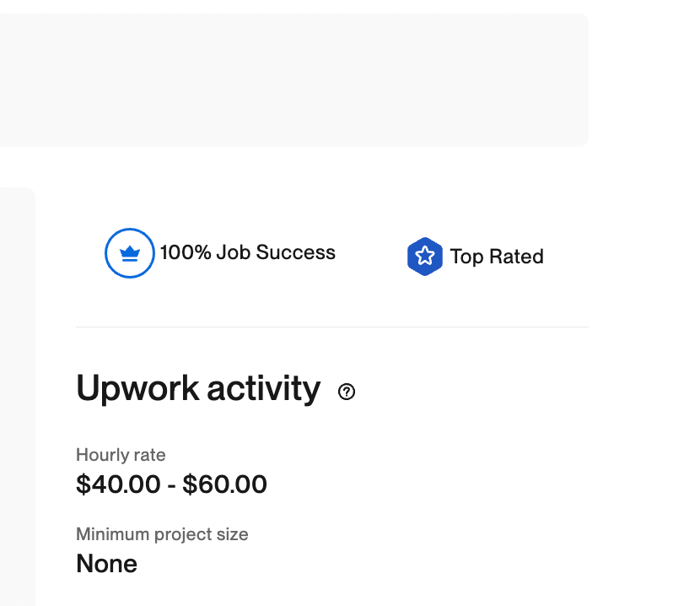Open the Upwork activity help question mark
This screenshot has width=700, height=606.
click(347, 392)
